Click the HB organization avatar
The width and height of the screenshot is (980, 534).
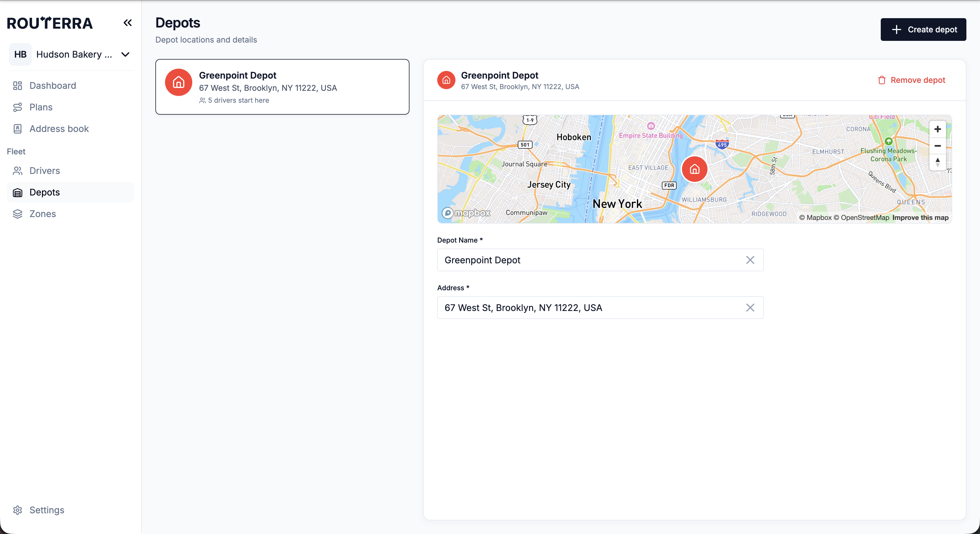(x=20, y=54)
